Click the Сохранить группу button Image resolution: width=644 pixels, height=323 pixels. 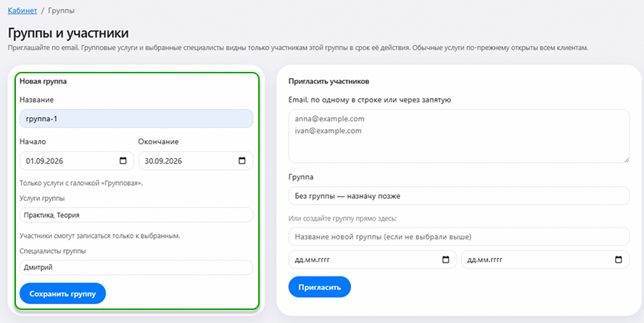click(x=62, y=293)
